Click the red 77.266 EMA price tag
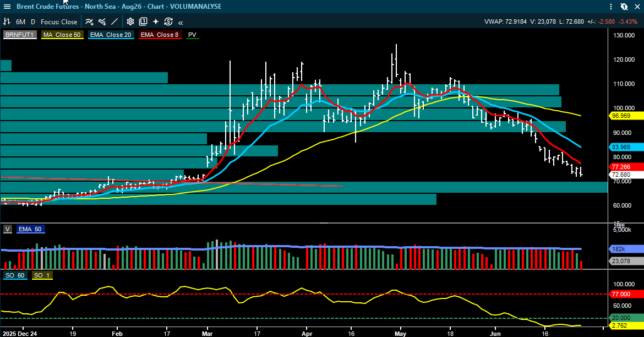This screenshot has width=644, height=337. click(x=625, y=167)
